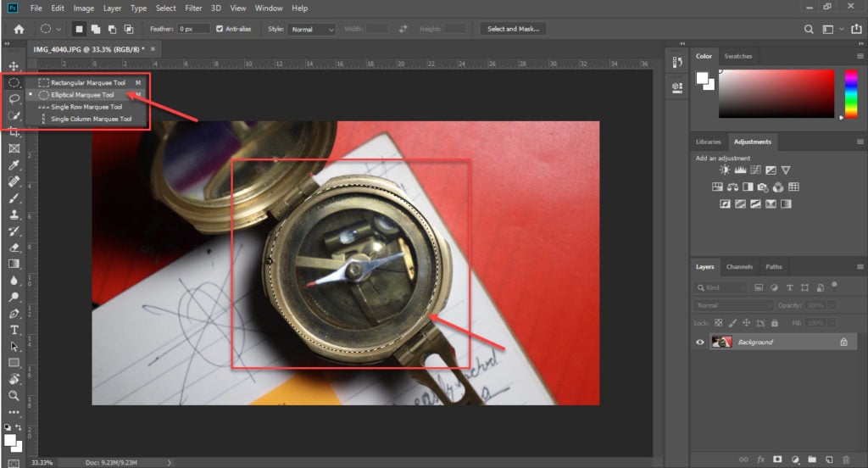868x468 pixels.
Task: Create a new group folder icon
Action: pos(811,460)
